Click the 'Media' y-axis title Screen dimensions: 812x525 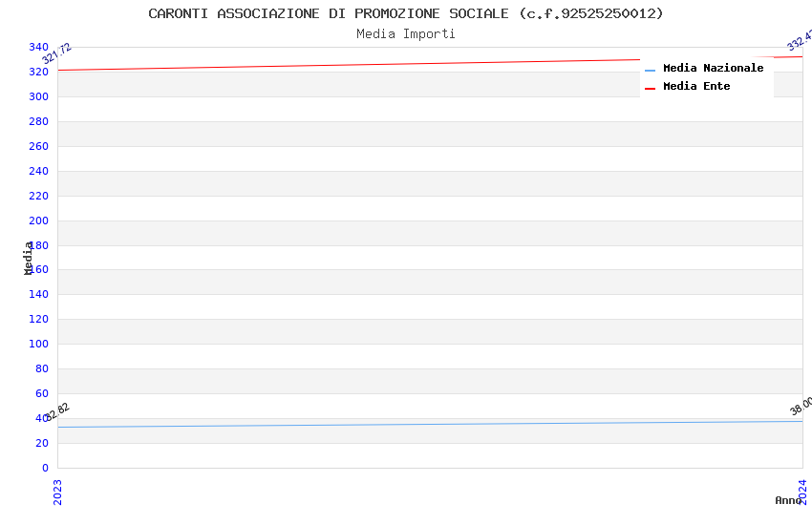point(28,258)
